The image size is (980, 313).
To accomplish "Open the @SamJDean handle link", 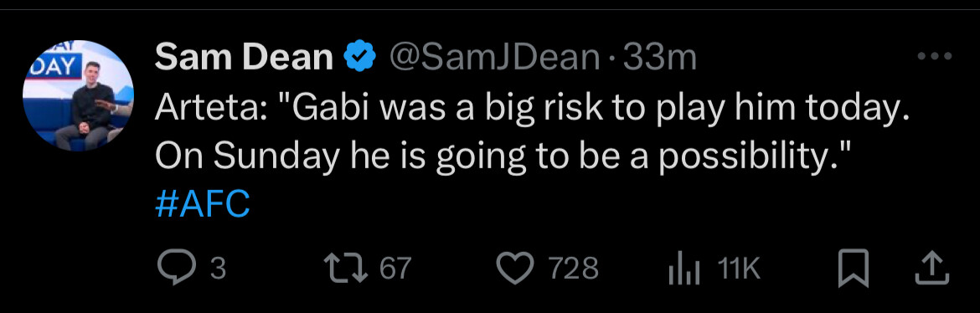I will 494,59.
